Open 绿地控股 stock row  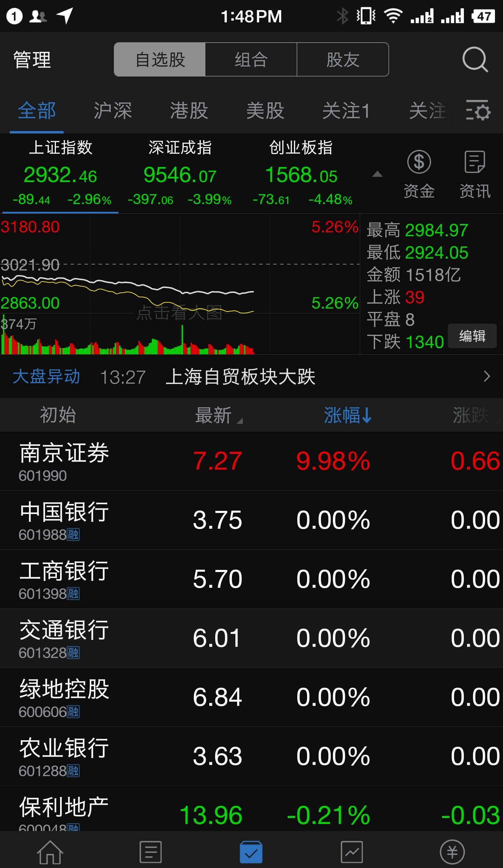(251, 697)
